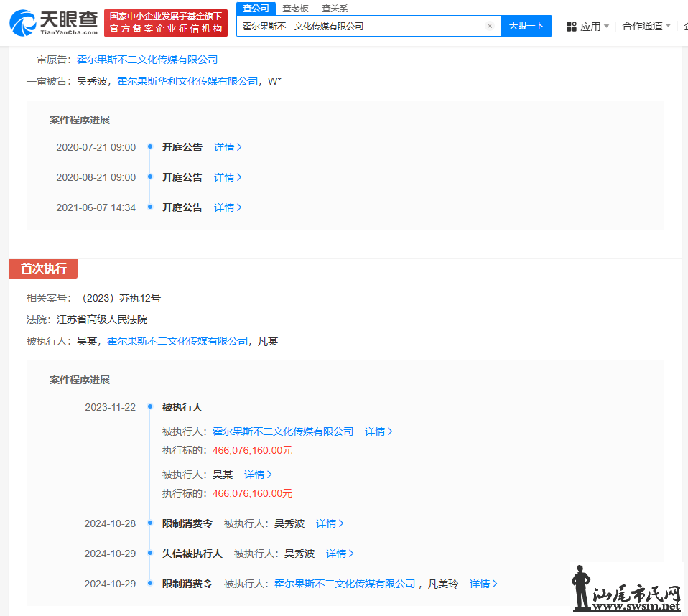This screenshot has height=616, width=688.
Task: Click the Tianyancha logo
Action: click(x=54, y=23)
